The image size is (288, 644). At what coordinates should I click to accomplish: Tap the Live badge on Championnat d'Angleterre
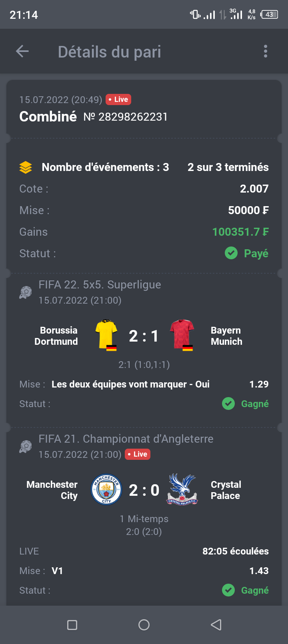(x=138, y=454)
